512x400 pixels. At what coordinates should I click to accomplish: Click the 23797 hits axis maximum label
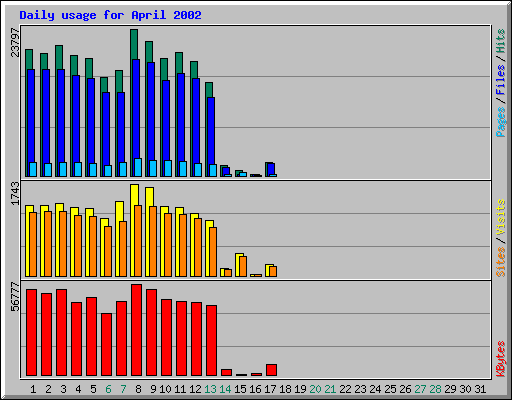(x=15, y=42)
